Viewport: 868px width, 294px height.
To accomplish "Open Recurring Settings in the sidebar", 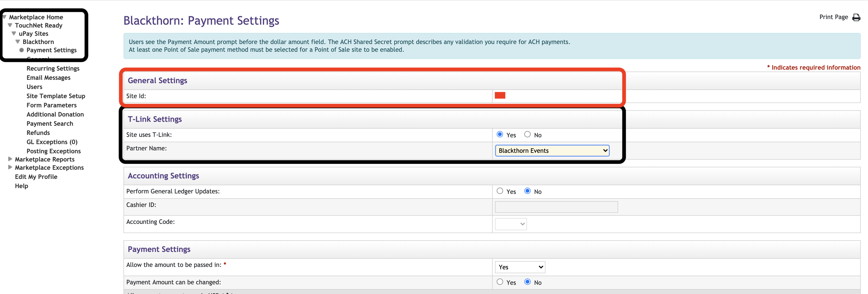I will (x=53, y=69).
